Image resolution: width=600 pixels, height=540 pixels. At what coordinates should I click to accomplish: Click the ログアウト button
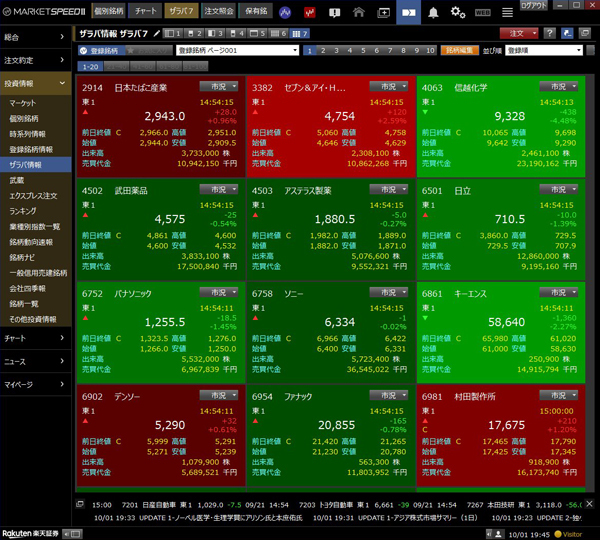pos(533,5)
